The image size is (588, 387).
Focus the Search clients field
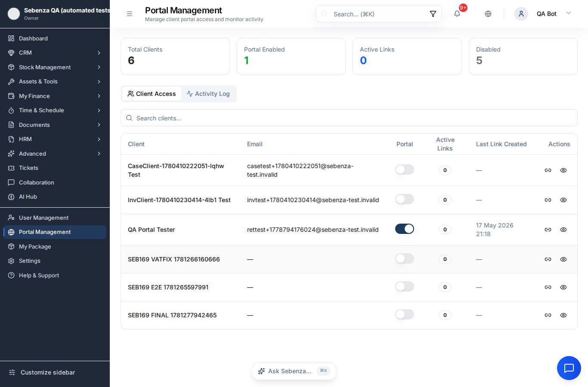click(x=349, y=118)
